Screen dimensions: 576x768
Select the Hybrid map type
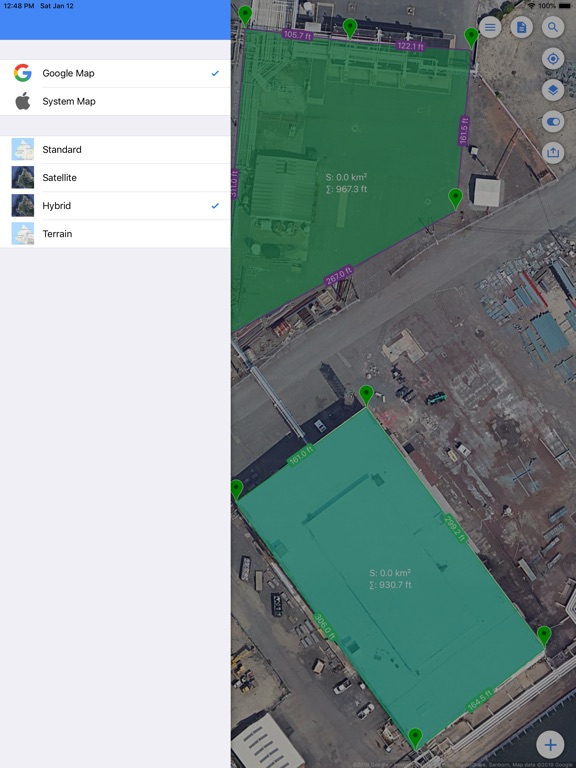pyautogui.click(x=115, y=206)
